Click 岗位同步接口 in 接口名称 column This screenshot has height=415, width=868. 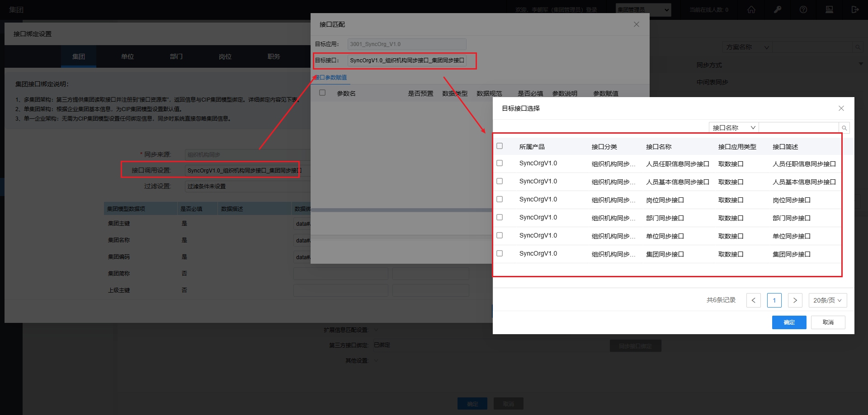[x=665, y=200]
